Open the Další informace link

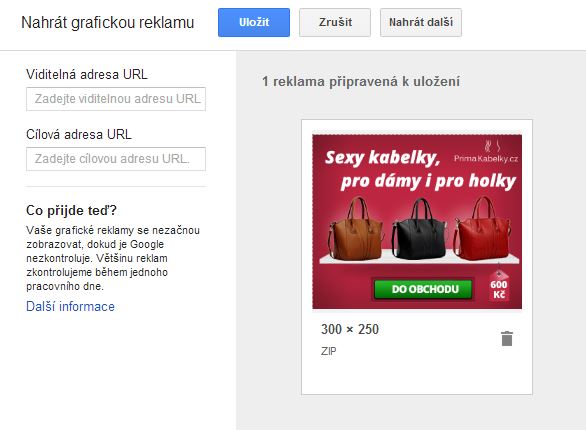point(70,307)
